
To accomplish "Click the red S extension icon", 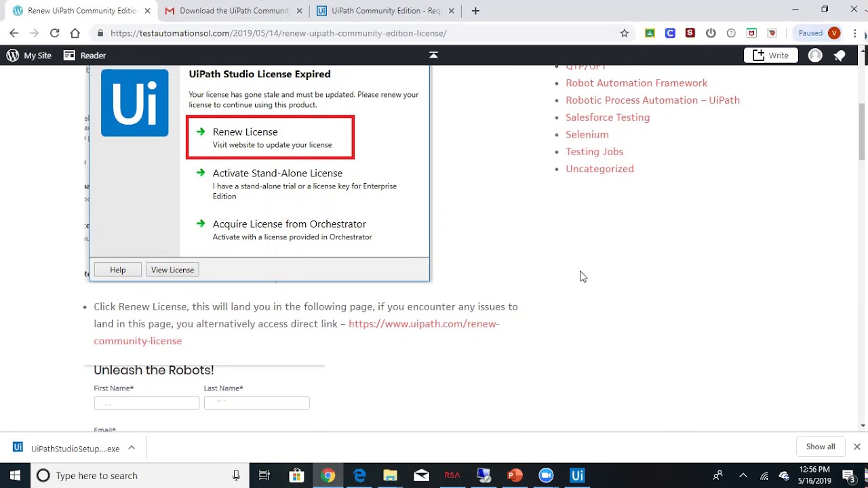I will click(x=690, y=33).
